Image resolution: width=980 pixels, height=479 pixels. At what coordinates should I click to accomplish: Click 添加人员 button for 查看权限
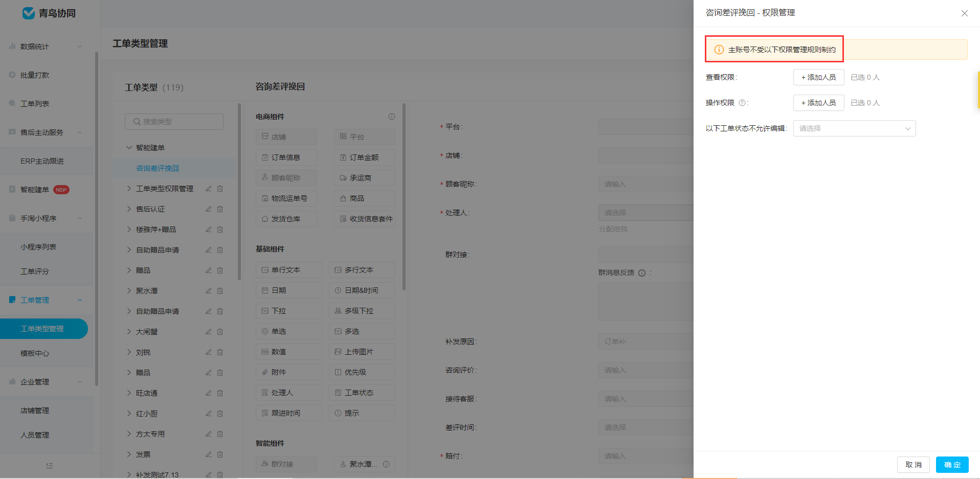[818, 77]
